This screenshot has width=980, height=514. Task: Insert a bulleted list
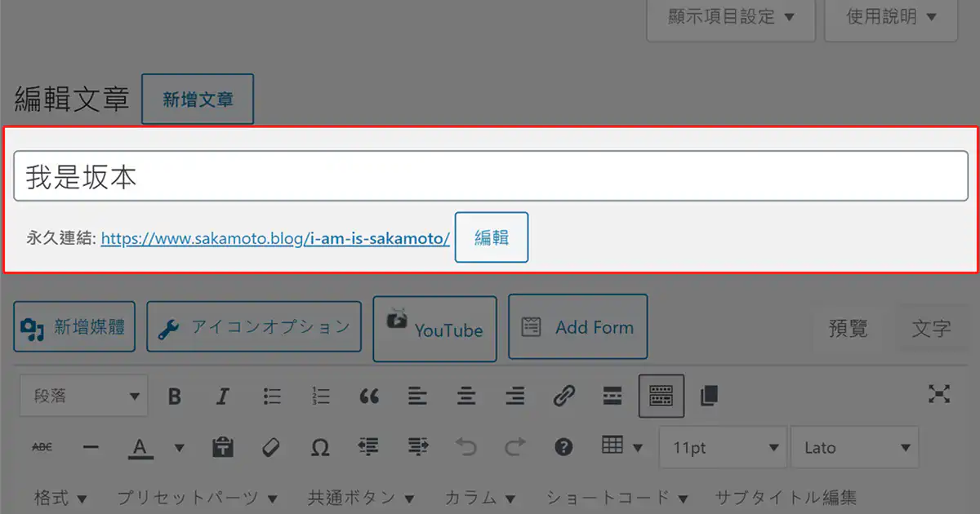(272, 397)
